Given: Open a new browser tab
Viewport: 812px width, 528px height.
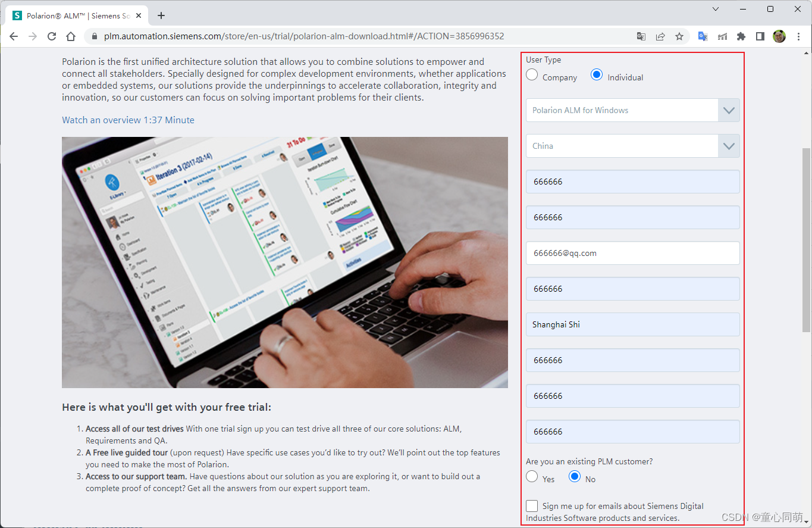Looking at the screenshot, I should point(161,15).
